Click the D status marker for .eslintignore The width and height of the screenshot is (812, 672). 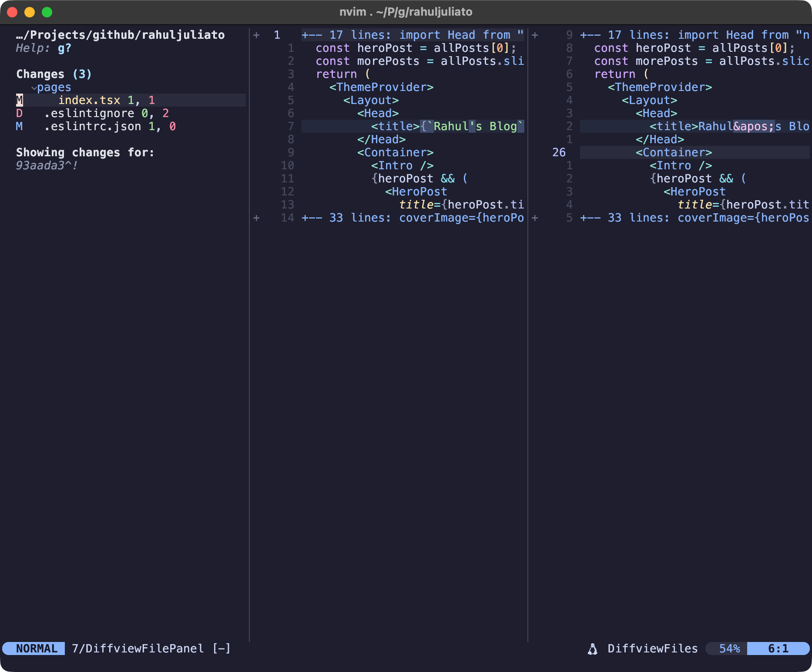click(20, 113)
